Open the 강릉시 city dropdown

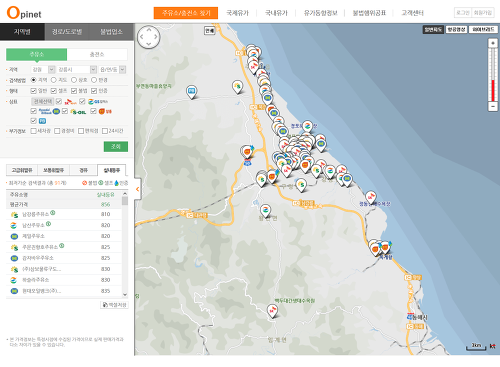(77, 69)
